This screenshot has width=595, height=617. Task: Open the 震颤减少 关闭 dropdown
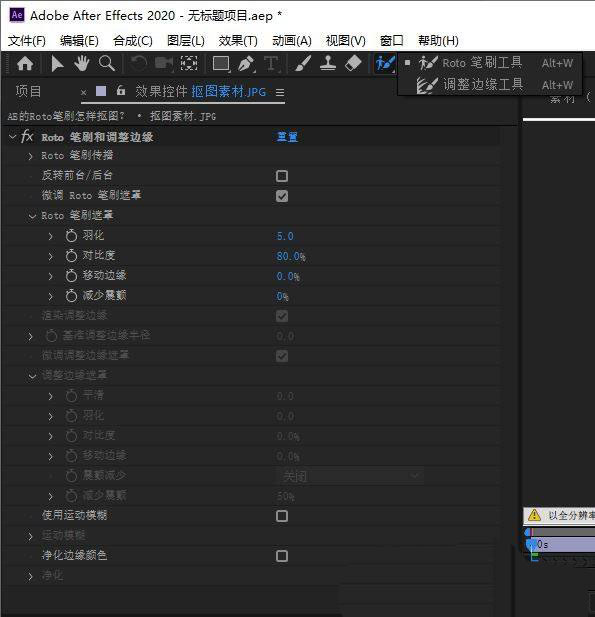pyautogui.click(x=350, y=476)
